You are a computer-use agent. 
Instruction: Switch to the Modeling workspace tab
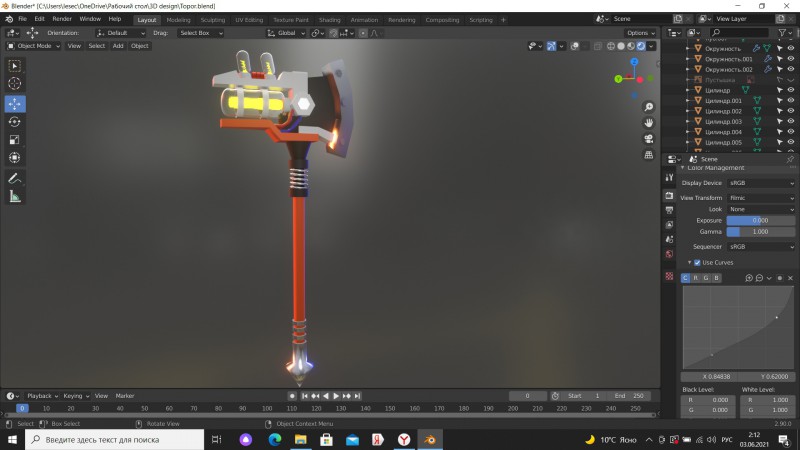[x=179, y=20]
